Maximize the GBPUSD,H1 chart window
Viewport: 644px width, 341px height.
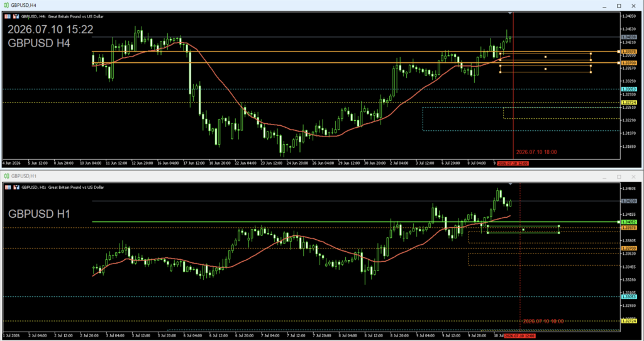(x=619, y=177)
